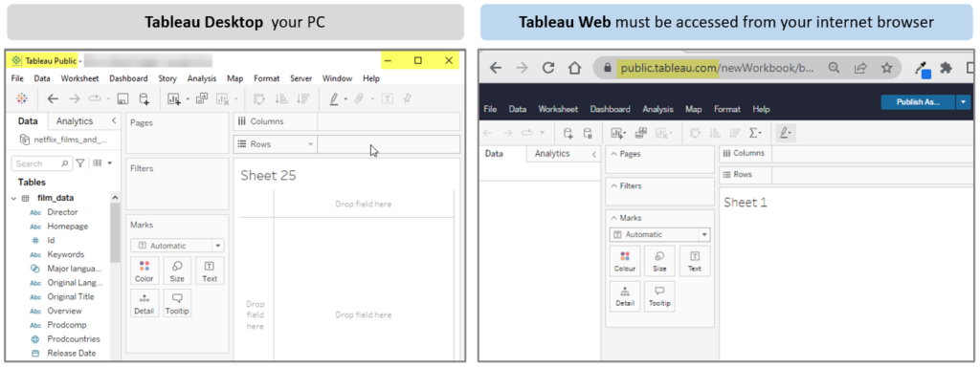Click Color mark button in Tableau Desktop

point(145,271)
